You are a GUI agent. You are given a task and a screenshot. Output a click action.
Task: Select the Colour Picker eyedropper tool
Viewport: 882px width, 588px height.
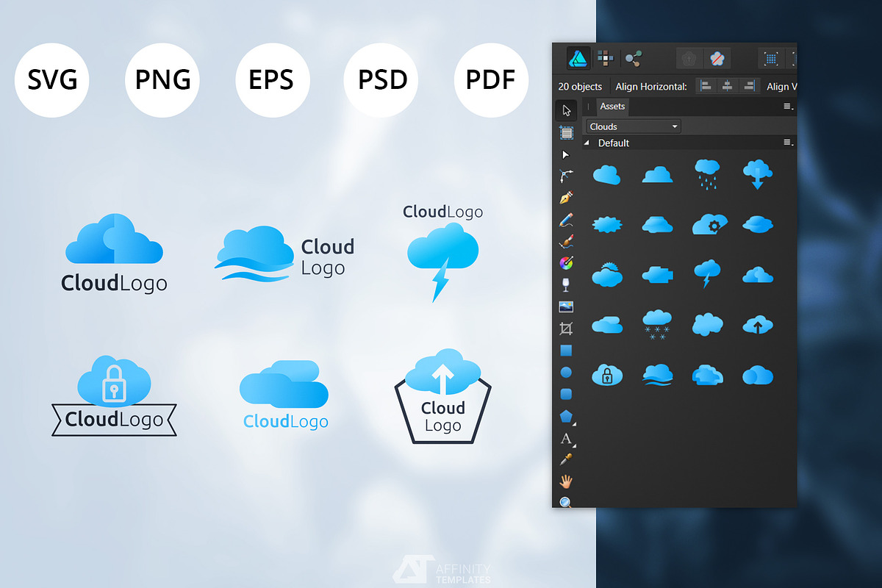[x=566, y=460]
